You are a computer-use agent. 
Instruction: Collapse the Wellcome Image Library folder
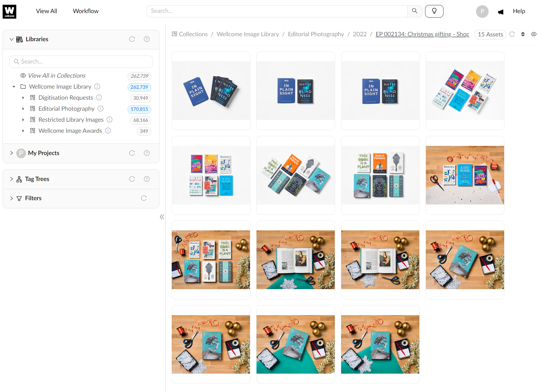[14, 87]
